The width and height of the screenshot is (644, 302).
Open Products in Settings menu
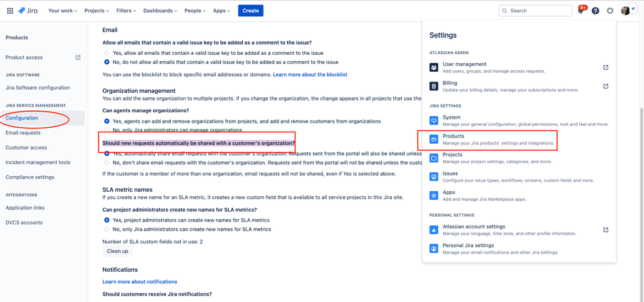[x=519, y=139]
